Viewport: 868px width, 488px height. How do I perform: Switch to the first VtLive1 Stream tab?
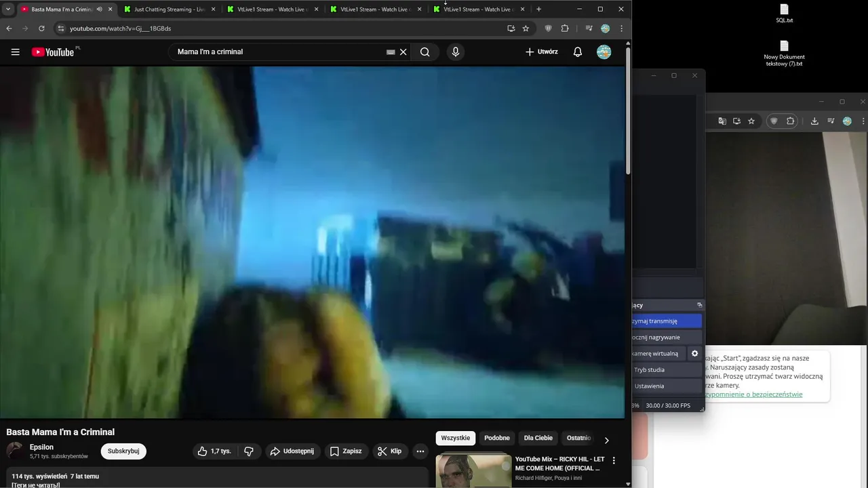tap(273, 9)
